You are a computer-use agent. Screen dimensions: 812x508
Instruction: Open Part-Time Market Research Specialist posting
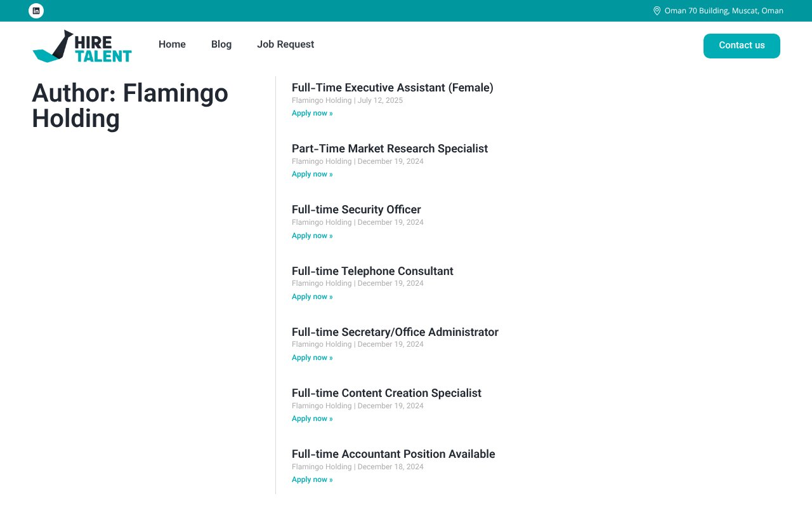point(390,148)
